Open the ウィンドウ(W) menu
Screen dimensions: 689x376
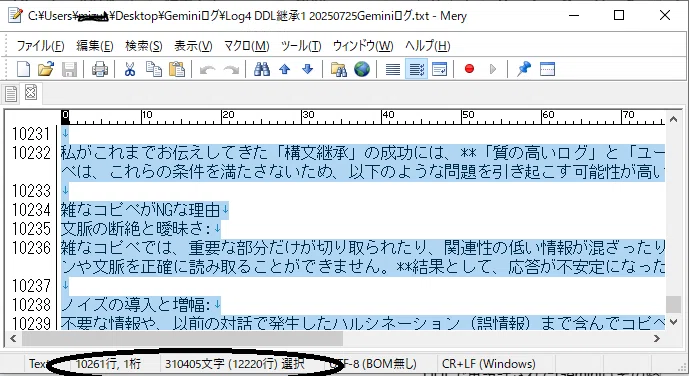[x=363, y=46]
